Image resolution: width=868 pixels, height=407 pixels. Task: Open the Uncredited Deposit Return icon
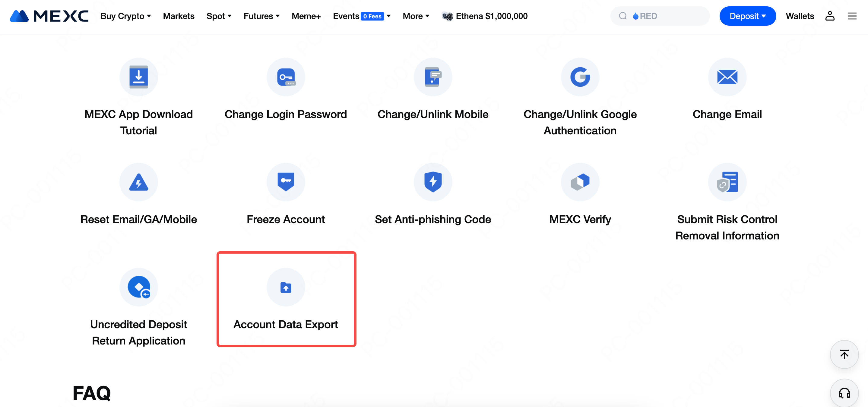pos(138,287)
